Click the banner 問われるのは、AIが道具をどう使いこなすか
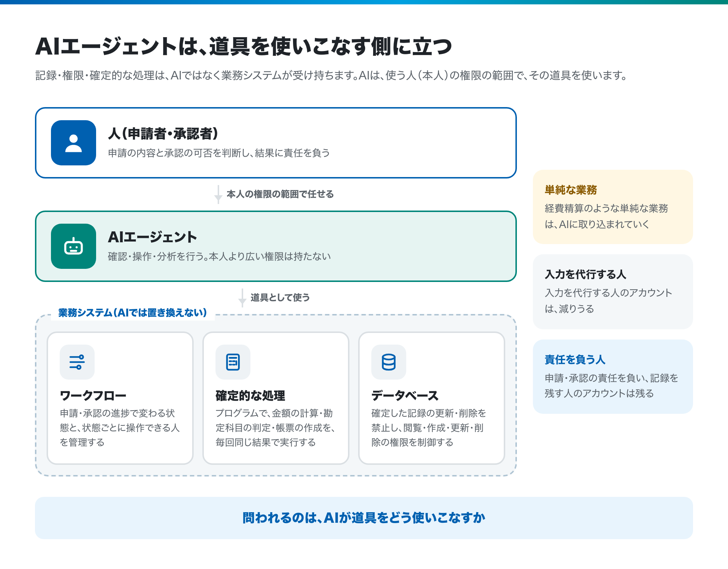 [364, 518]
